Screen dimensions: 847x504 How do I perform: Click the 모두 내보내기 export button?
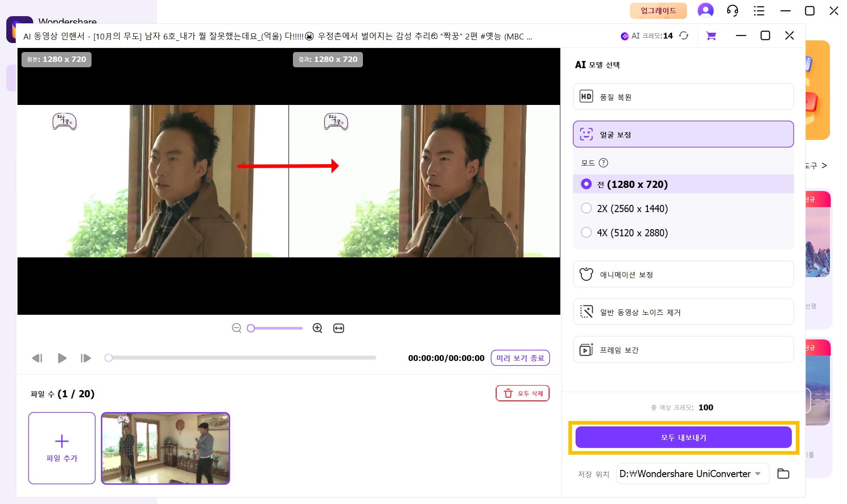(x=683, y=438)
